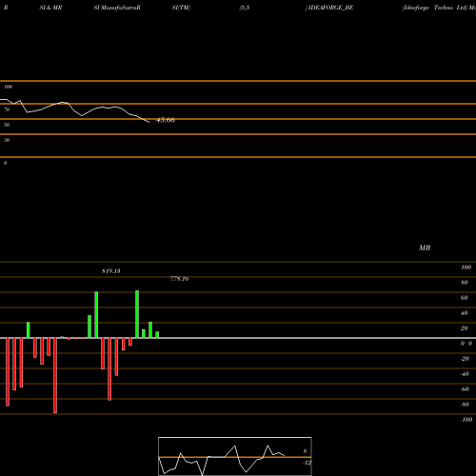Click the 20 label on the MR axis
This screenshot has height=476, width=476.
[x=465, y=328]
